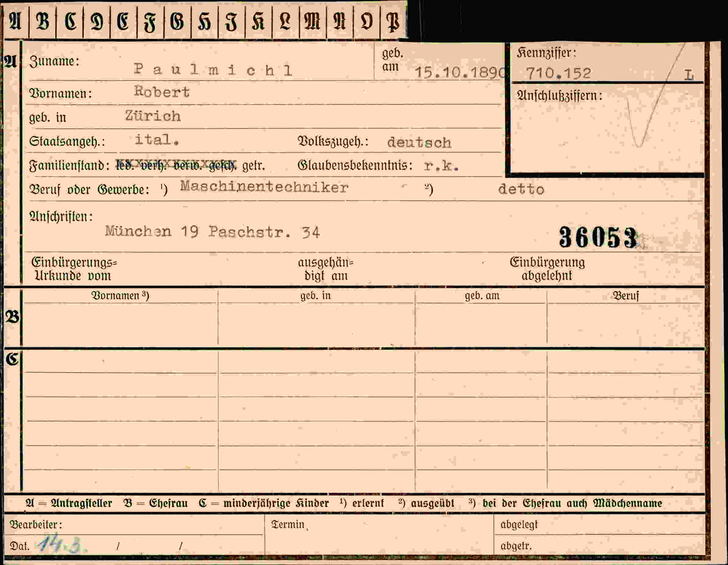Click the legend text 'Antragsteller'

point(81,503)
